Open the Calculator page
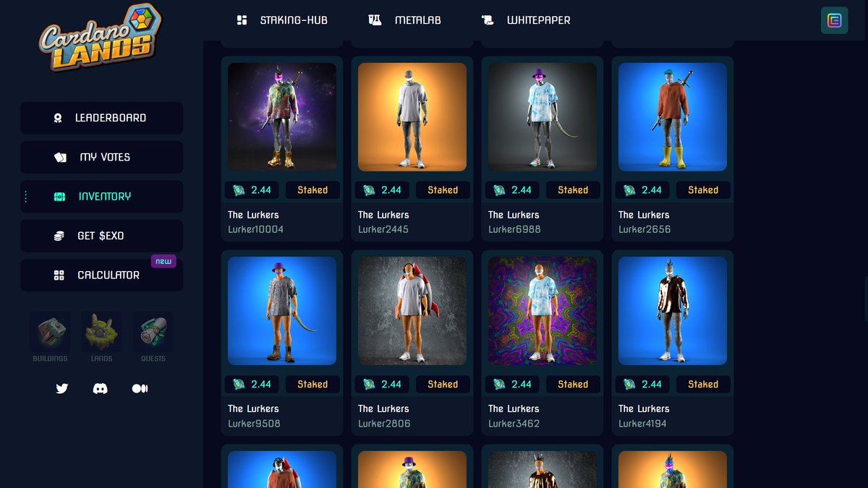 click(101, 275)
